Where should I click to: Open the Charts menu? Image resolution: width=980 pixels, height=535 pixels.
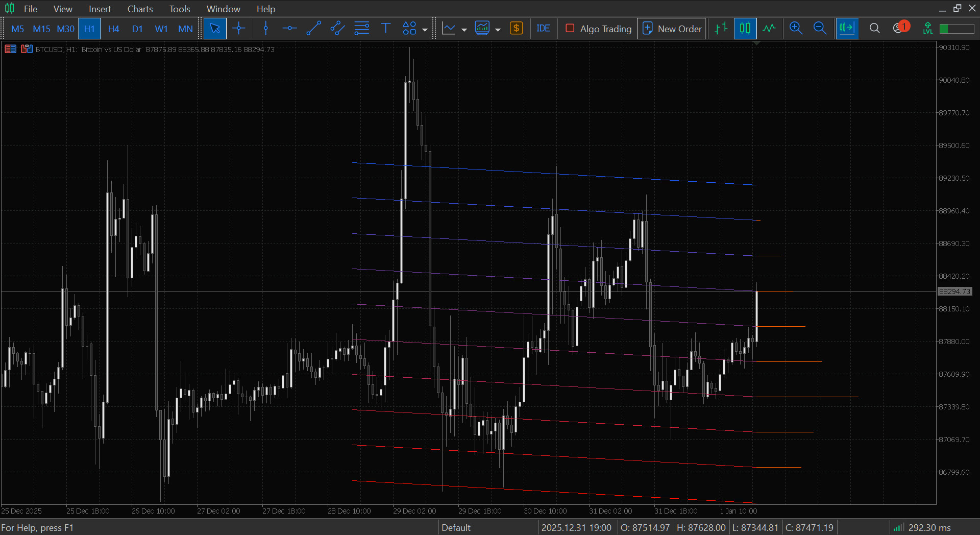point(140,9)
